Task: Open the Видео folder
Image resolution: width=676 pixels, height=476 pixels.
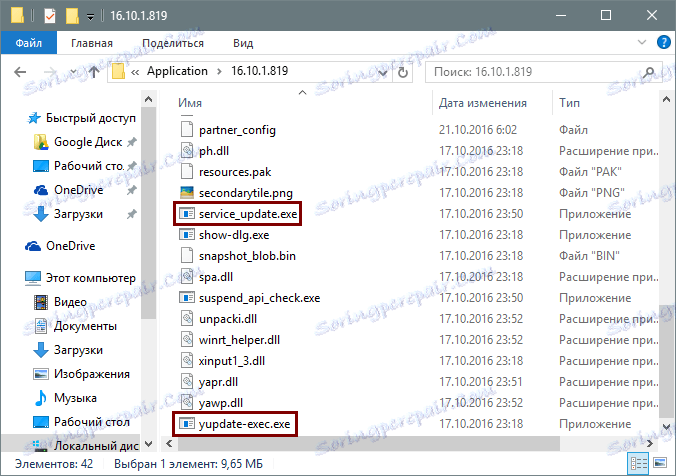Action: click(x=70, y=302)
